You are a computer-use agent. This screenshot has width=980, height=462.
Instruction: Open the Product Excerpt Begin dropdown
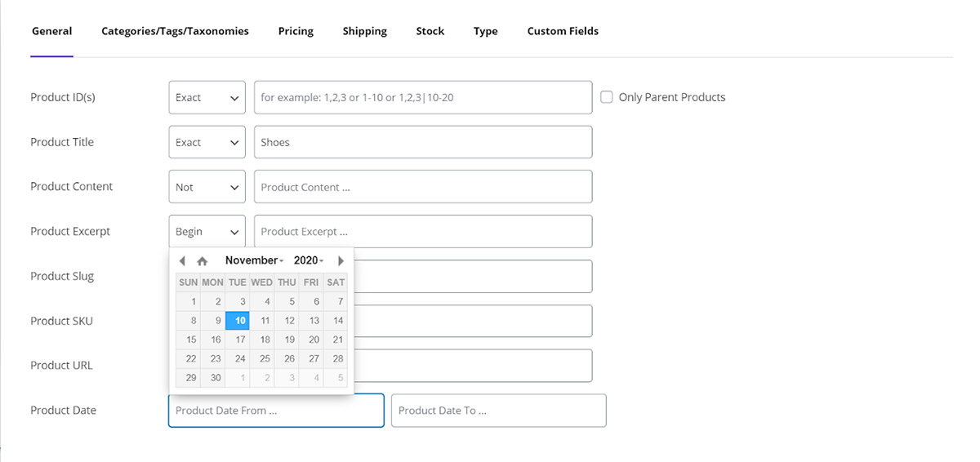click(207, 232)
